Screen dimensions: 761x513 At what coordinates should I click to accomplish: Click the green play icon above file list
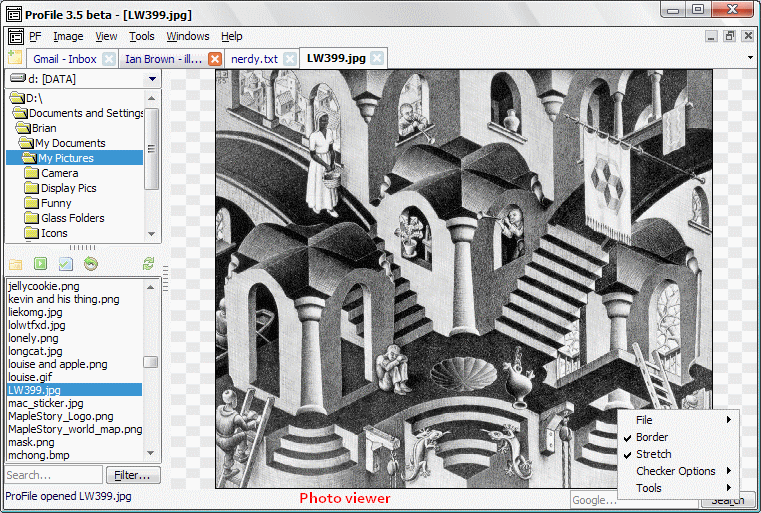point(41,264)
